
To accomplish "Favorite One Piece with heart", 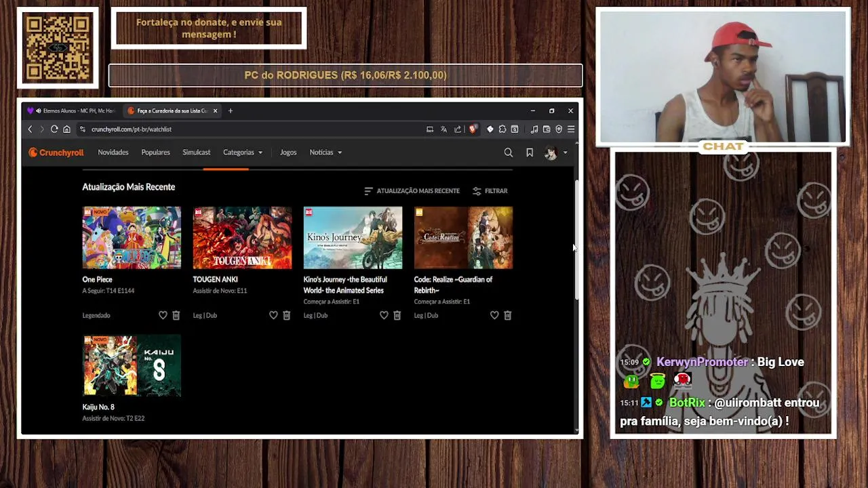I will (x=163, y=315).
